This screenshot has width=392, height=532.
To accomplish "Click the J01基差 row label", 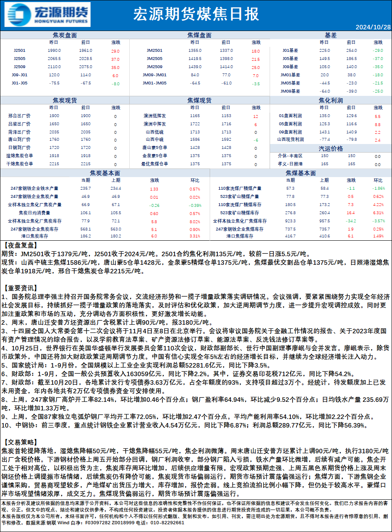I will click(x=290, y=51).
